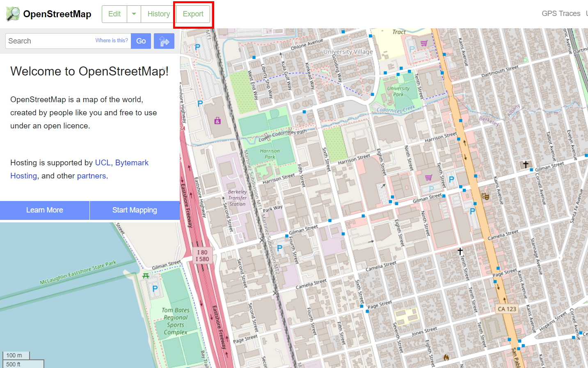Click the Berkeley Transfer Station label

pyautogui.click(x=238, y=198)
